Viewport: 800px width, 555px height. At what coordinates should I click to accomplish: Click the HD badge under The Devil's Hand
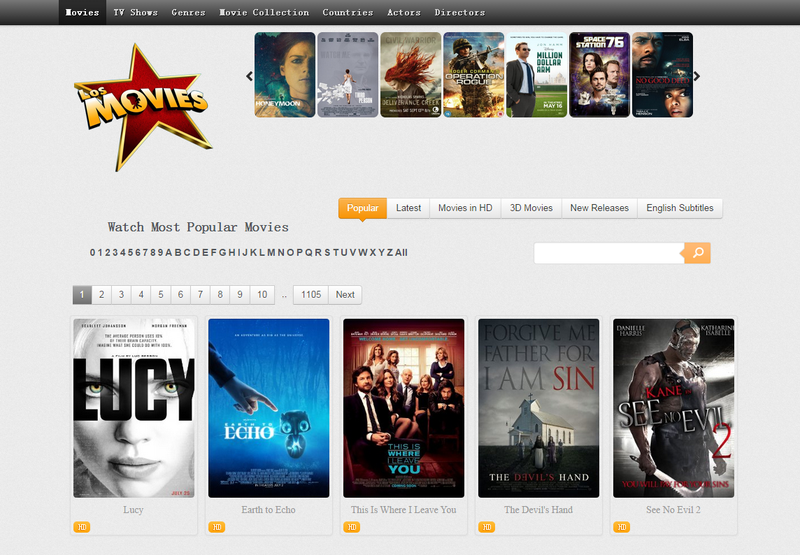[x=487, y=527]
